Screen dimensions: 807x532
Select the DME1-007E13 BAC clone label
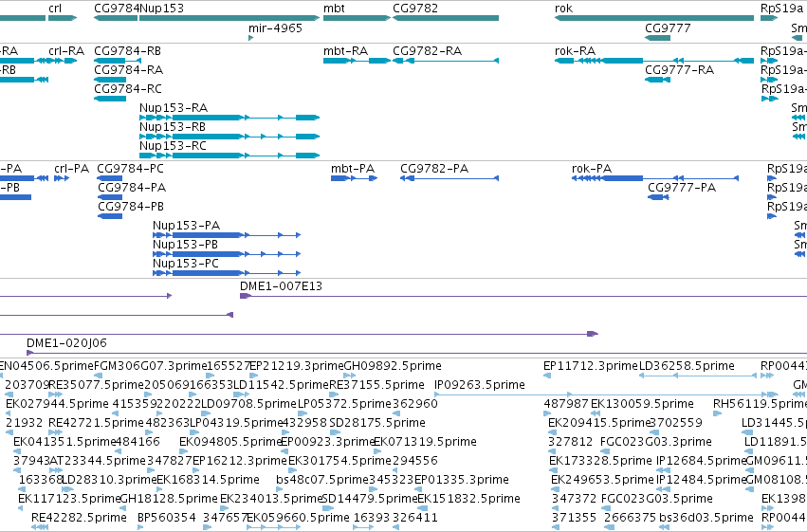(x=281, y=286)
